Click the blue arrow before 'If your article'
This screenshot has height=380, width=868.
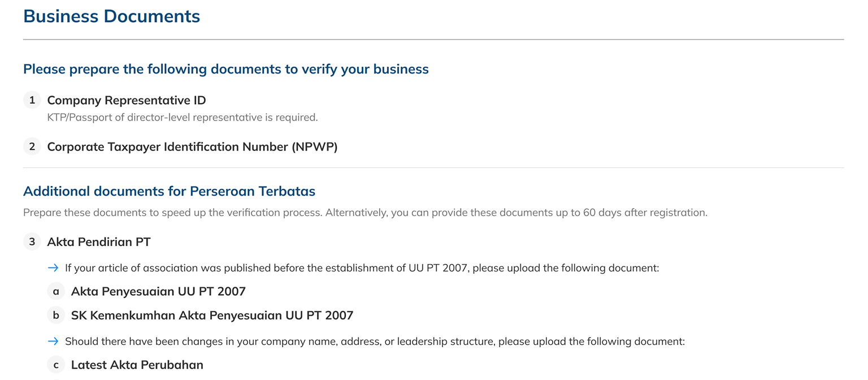tap(53, 267)
